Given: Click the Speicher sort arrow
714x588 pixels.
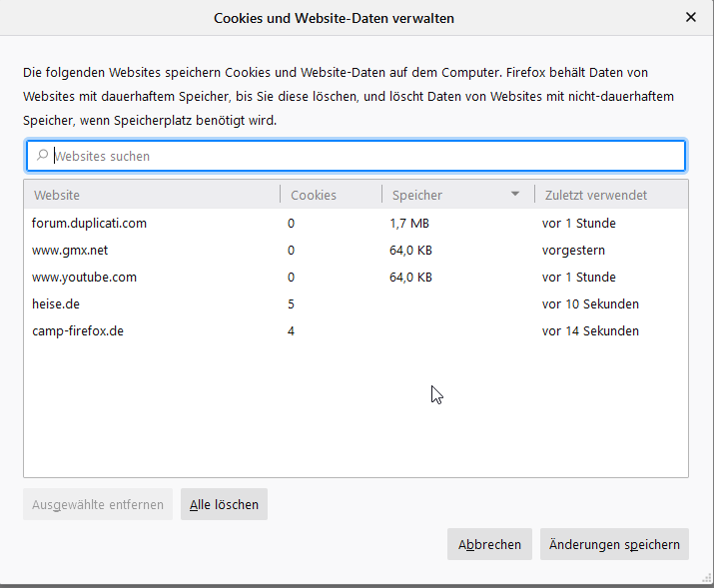Looking at the screenshot, I should point(515,195).
